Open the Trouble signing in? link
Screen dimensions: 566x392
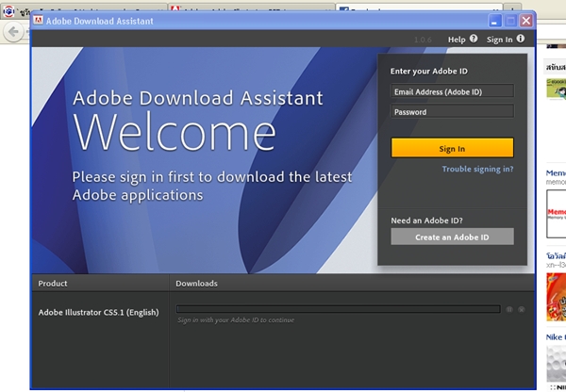(477, 169)
